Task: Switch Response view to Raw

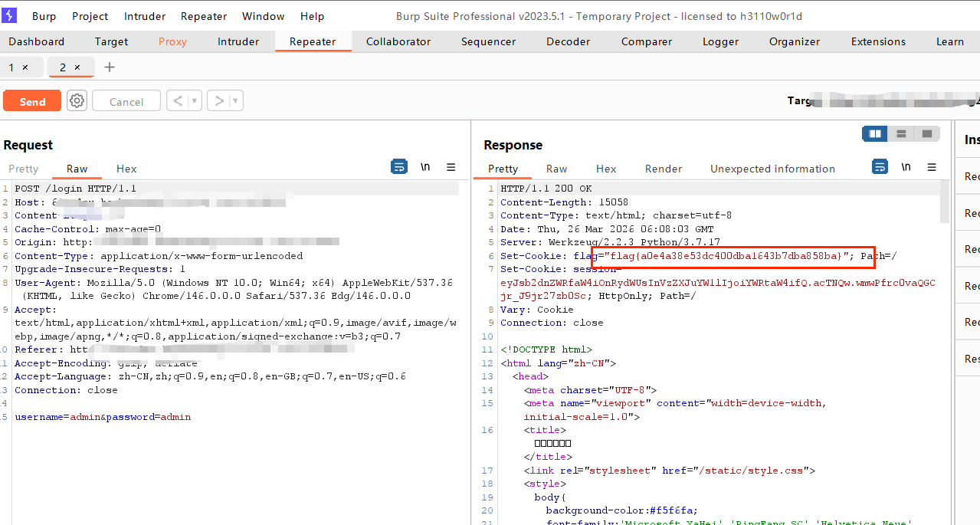Action: [x=556, y=169]
